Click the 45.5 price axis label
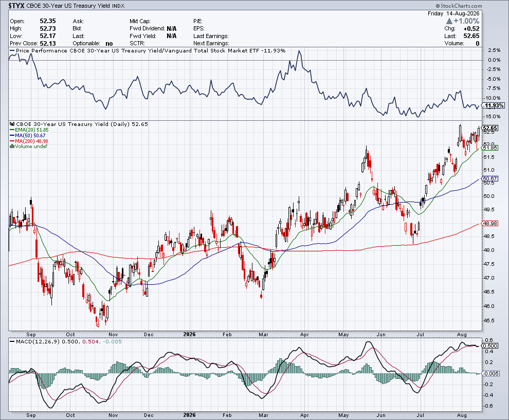This screenshot has height=420, width=509. [x=489, y=320]
